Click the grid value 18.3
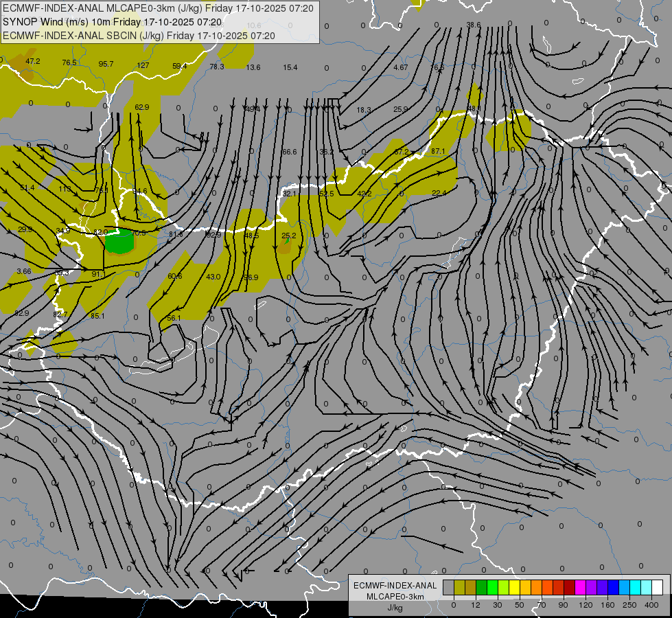This screenshot has width=672, height=618. (363, 110)
